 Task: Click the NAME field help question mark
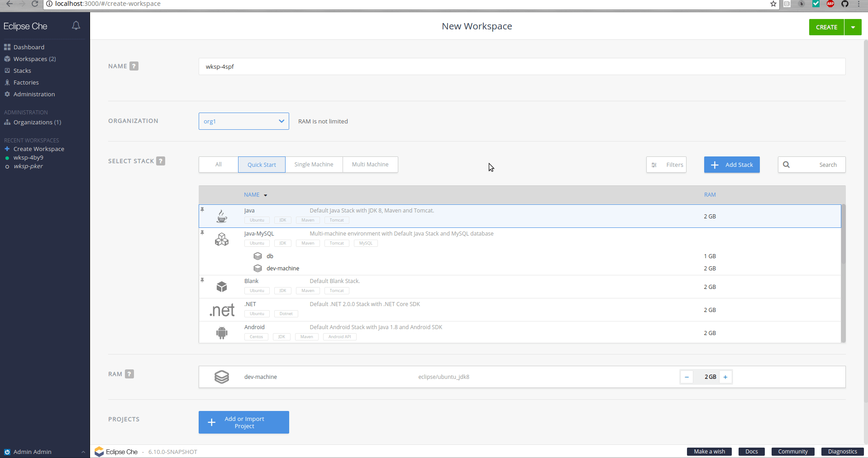[134, 66]
